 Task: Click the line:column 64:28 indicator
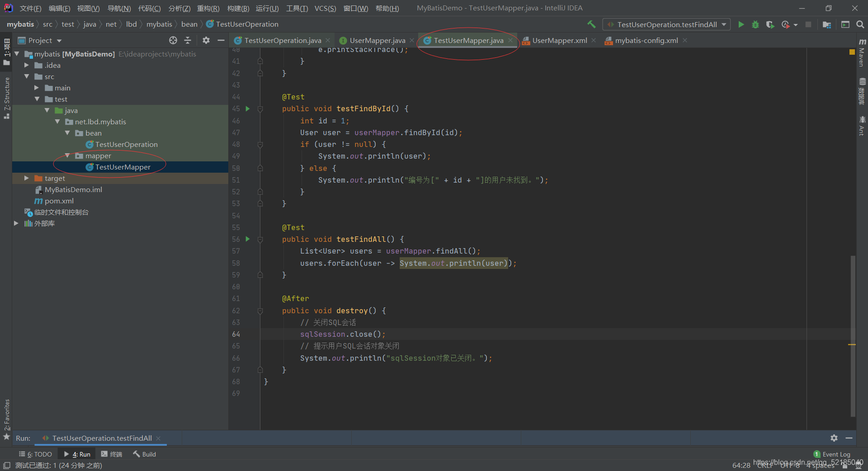coord(741,465)
